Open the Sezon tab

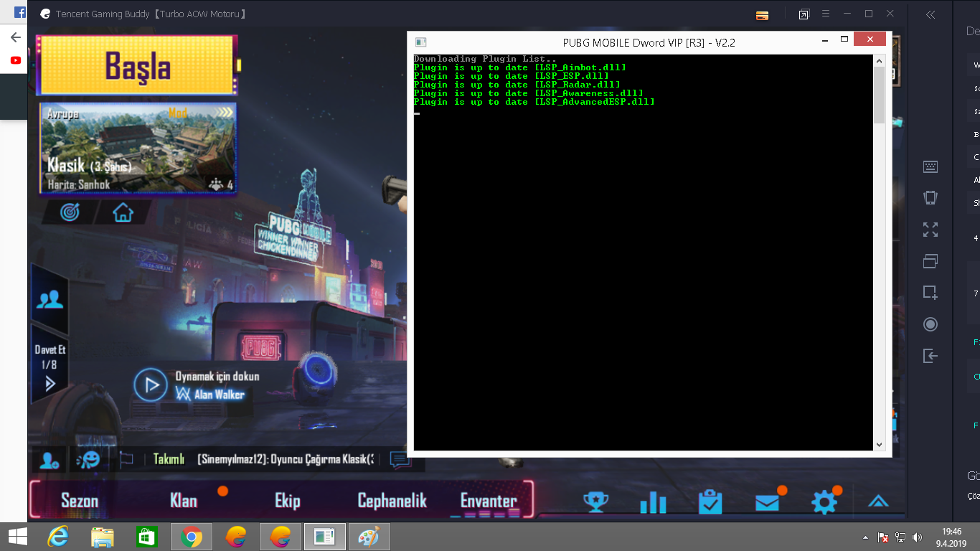(80, 500)
